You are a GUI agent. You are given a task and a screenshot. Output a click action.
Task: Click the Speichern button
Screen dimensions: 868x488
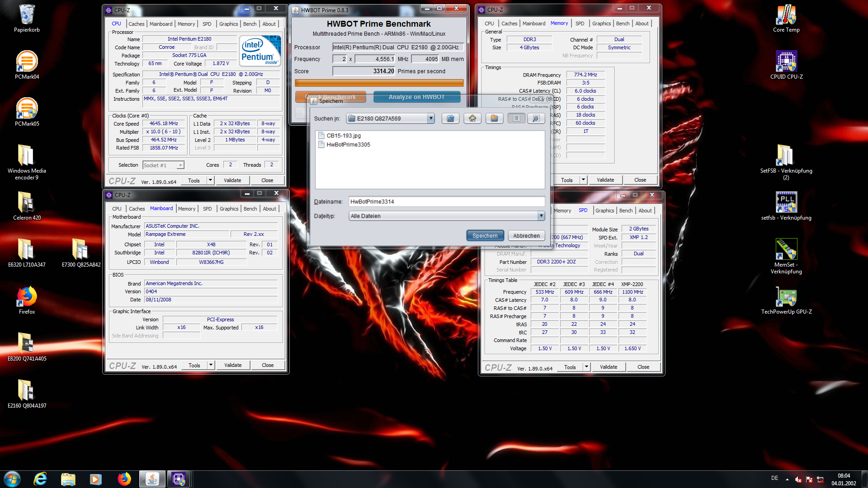pos(485,235)
